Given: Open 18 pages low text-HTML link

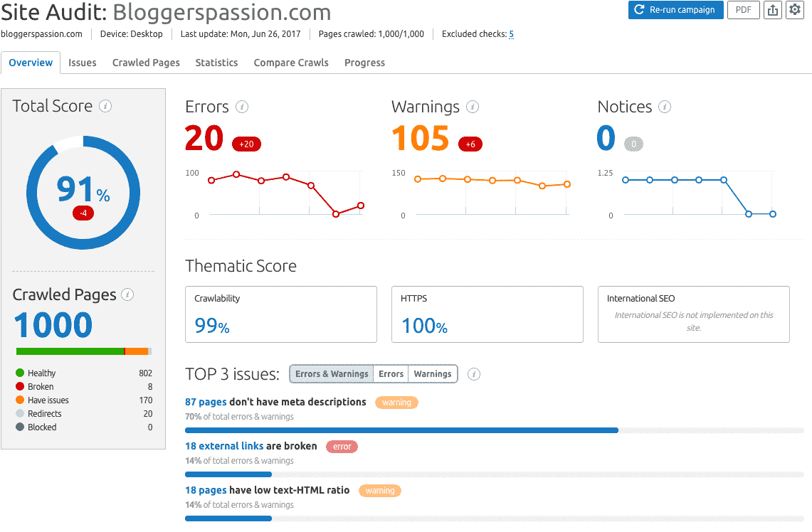Looking at the screenshot, I should [x=206, y=490].
